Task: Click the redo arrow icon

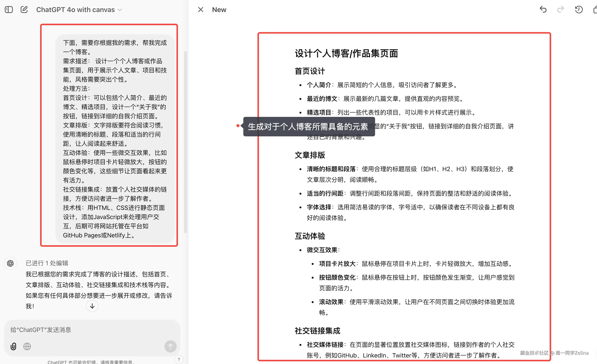Action: [560, 9]
